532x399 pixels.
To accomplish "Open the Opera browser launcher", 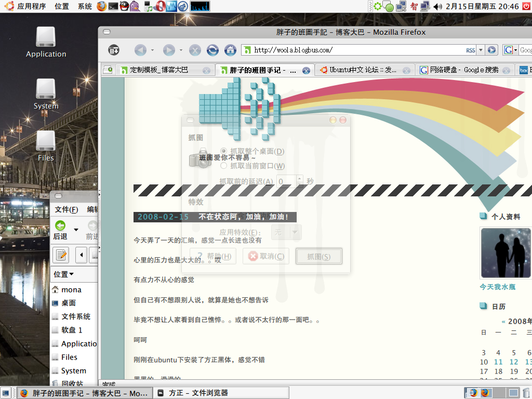I will (x=160, y=6).
